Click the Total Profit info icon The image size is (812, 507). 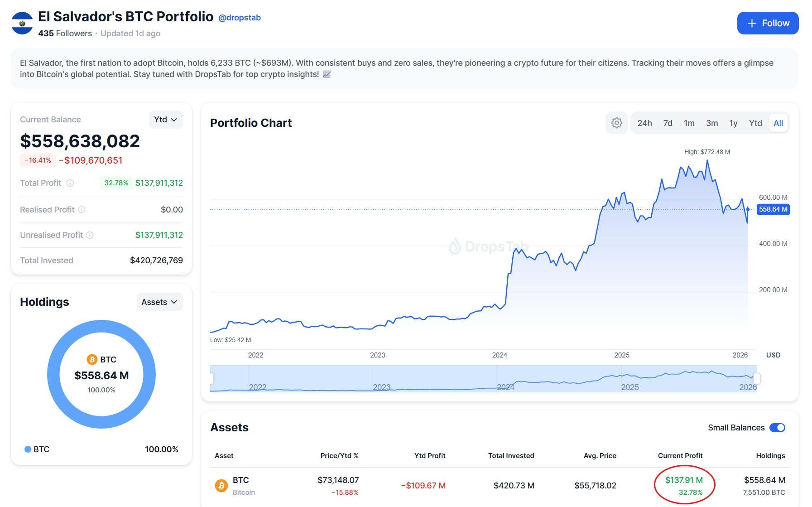pyautogui.click(x=70, y=183)
